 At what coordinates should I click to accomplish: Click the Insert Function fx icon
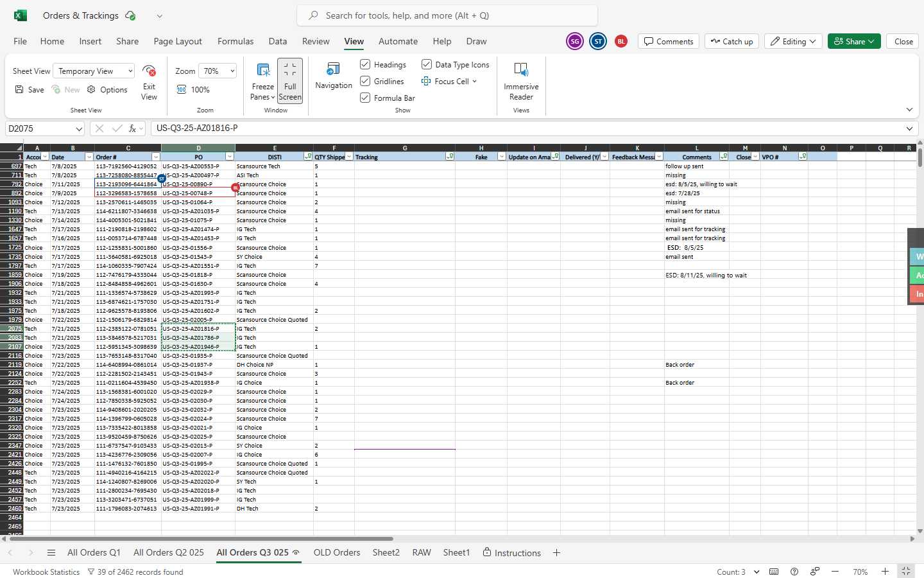point(133,128)
